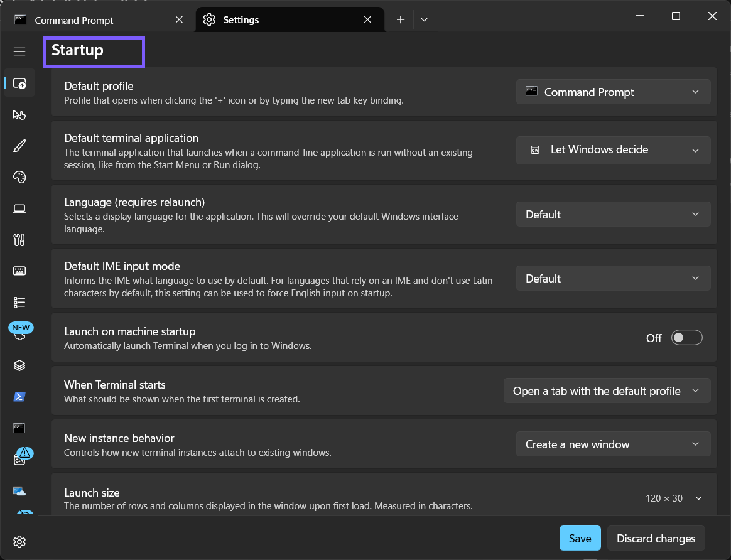Click the new tab plus button
Screen dimensions: 731x560
tap(401, 19)
